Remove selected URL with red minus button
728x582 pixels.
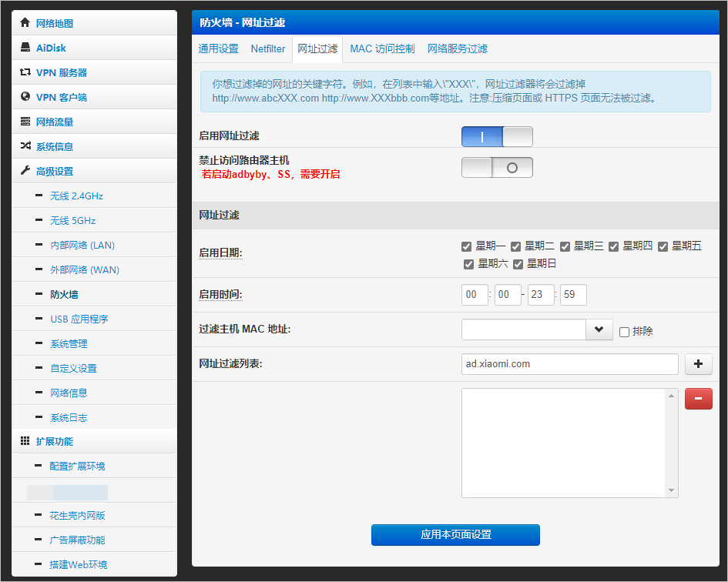pos(698,399)
